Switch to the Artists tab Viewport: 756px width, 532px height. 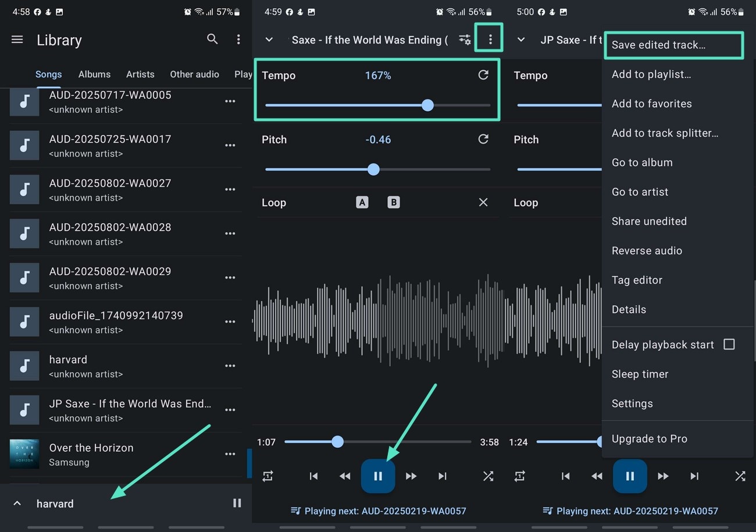pyautogui.click(x=140, y=74)
